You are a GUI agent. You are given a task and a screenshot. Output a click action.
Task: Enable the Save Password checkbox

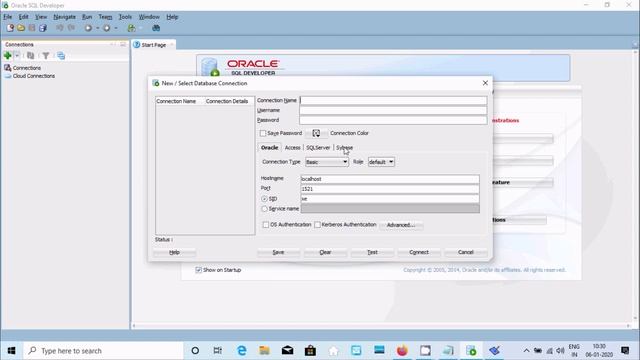click(x=263, y=133)
